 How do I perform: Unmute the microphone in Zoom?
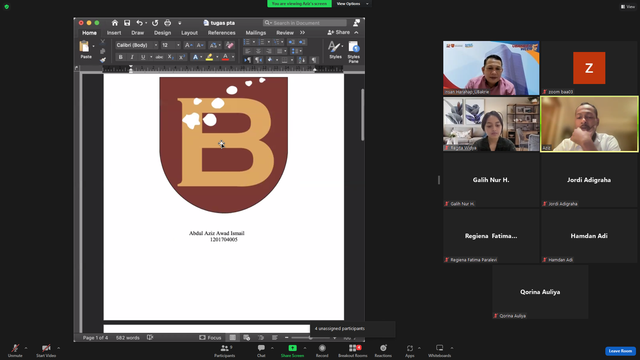pos(15,351)
